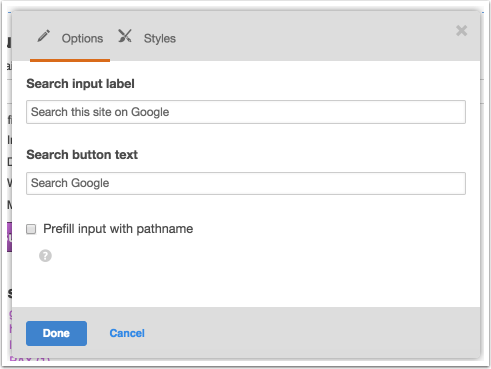Image resolution: width=491 pixels, height=369 pixels.
Task: Discard changes with the Cancel link
Action: coord(127,333)
